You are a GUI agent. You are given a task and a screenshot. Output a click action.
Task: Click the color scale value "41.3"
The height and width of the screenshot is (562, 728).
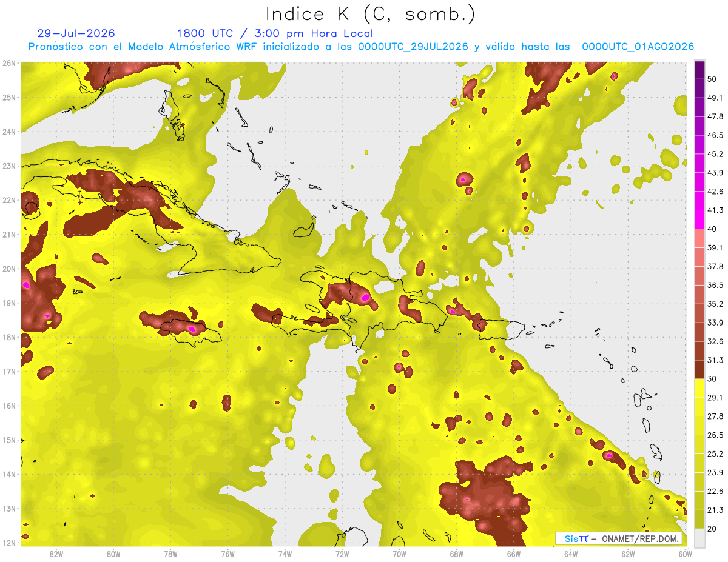[x=715, y=210]
